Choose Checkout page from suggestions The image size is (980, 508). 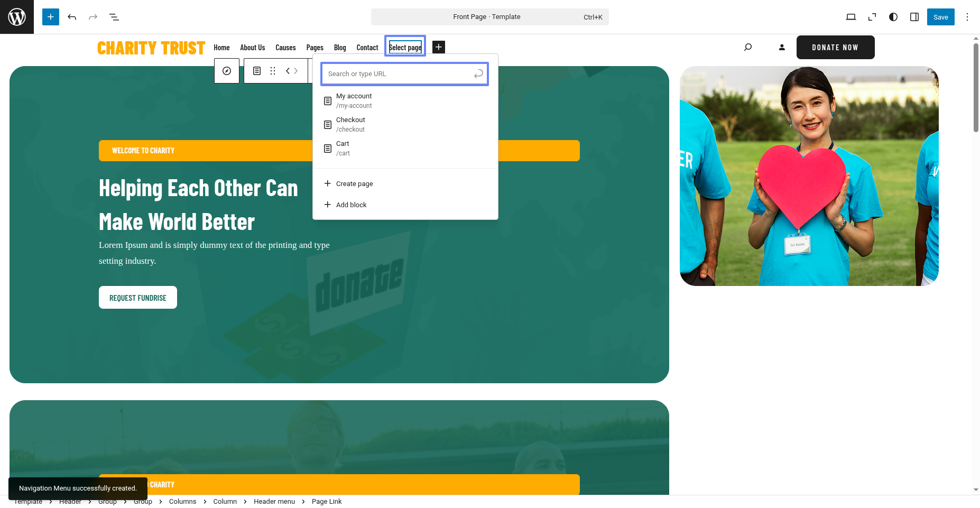pyautogui.click(x=351, y=124)
